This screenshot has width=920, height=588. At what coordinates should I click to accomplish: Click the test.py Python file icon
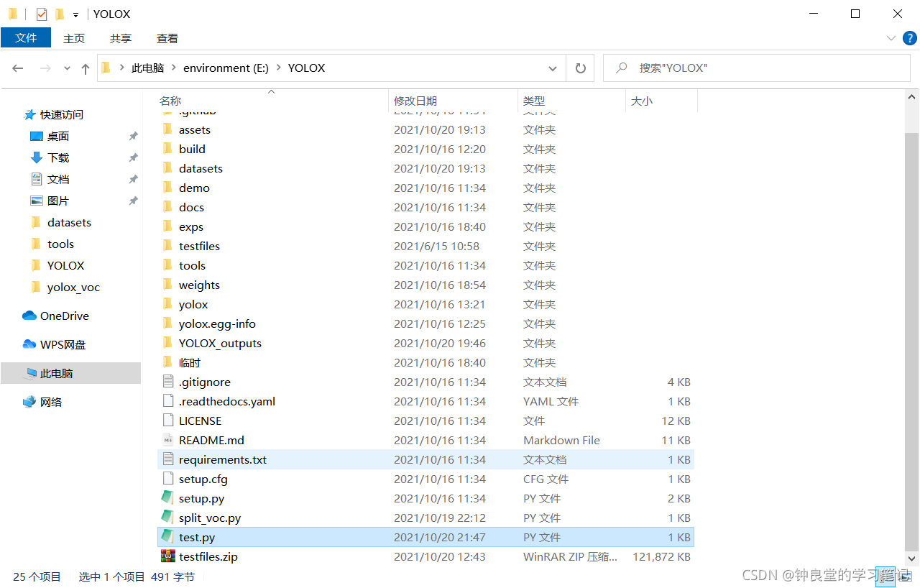click(167, 537)
